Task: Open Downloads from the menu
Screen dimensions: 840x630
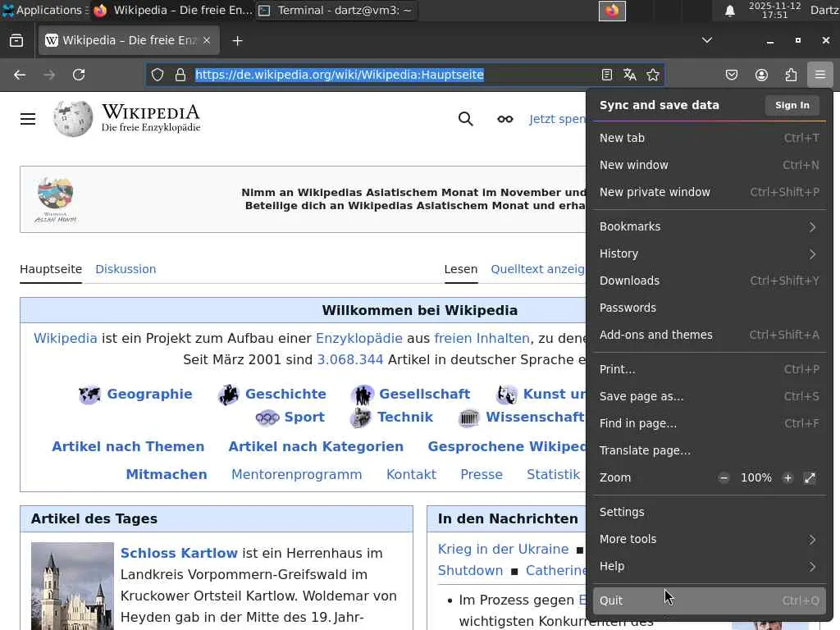Action: coord(710,281)
